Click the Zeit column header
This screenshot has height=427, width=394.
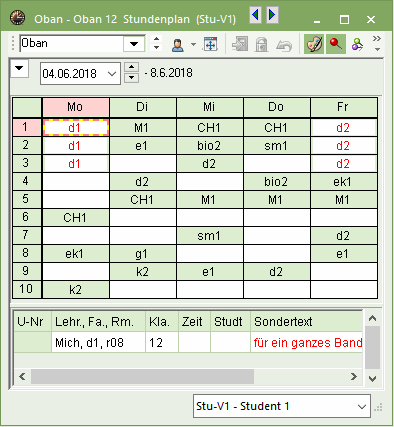tap(194, 322)
